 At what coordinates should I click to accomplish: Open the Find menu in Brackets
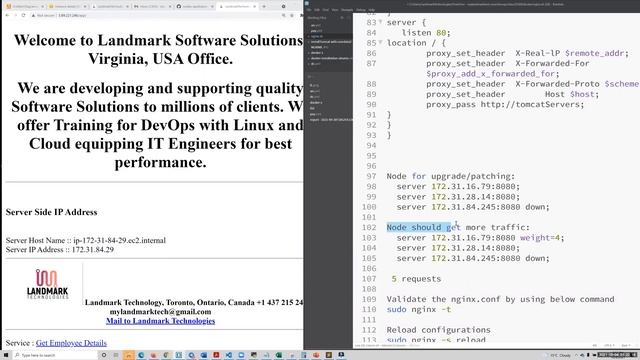[x=325, y=10]
